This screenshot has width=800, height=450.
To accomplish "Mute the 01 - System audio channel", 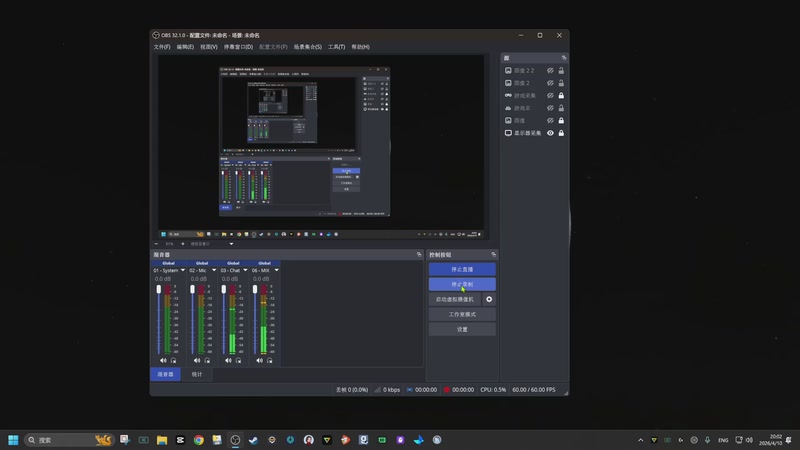I will coord(163,360).
